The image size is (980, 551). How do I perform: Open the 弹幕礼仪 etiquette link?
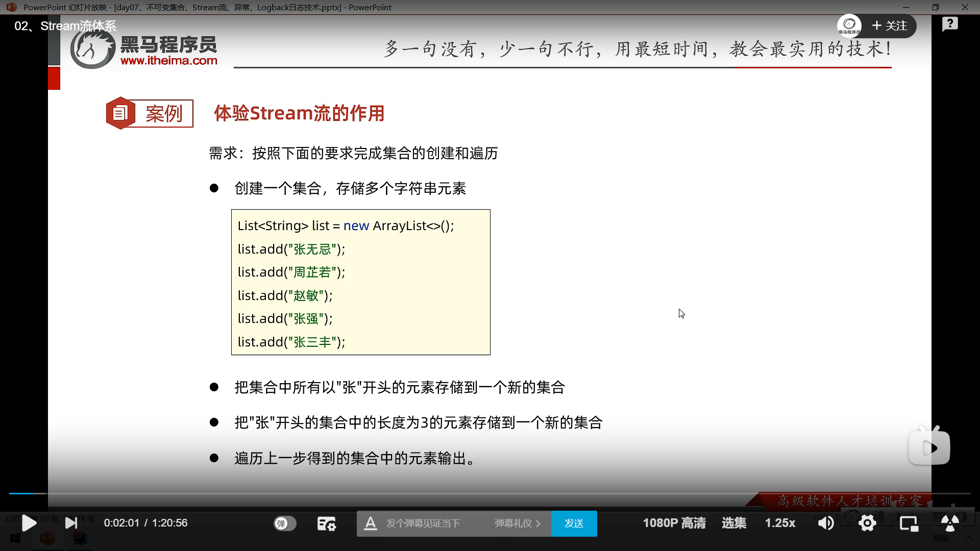coord(517,523)
